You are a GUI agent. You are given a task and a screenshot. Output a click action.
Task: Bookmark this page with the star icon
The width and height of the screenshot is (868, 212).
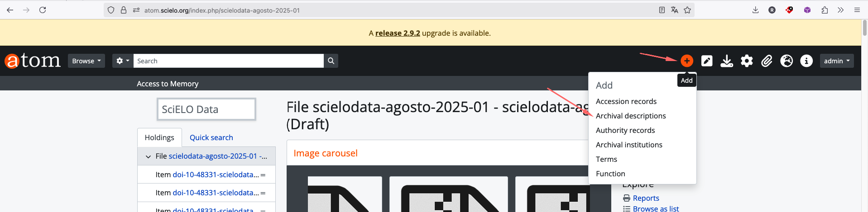[687, 10]
